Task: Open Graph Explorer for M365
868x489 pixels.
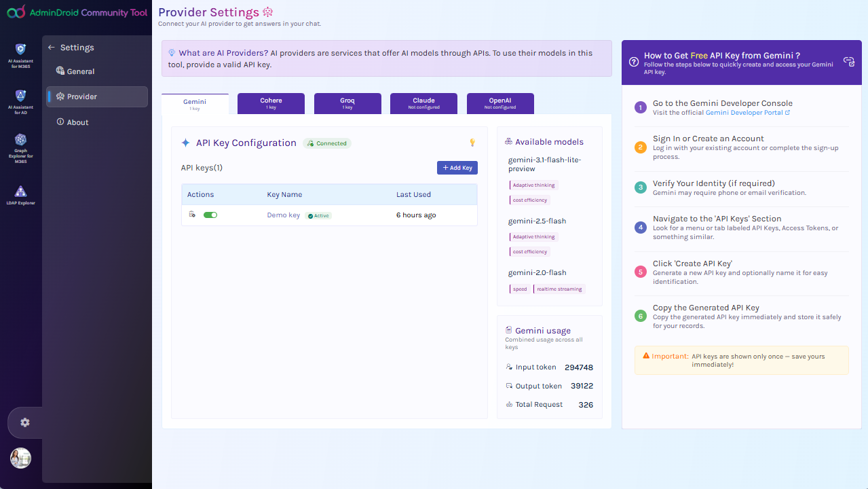Action: (20, 147)
